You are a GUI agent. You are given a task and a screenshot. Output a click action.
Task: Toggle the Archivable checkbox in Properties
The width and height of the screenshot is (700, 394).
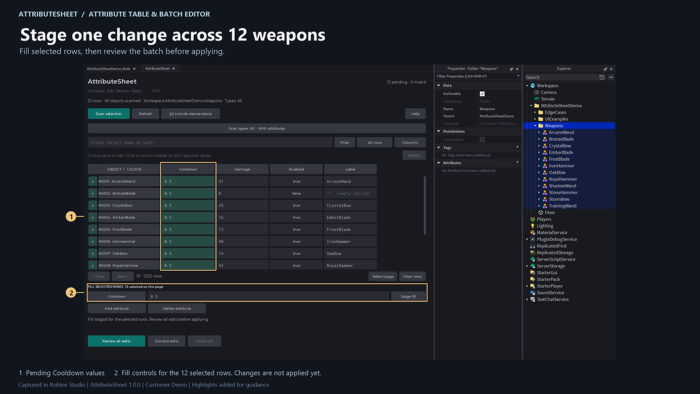(x=482, y=94)
